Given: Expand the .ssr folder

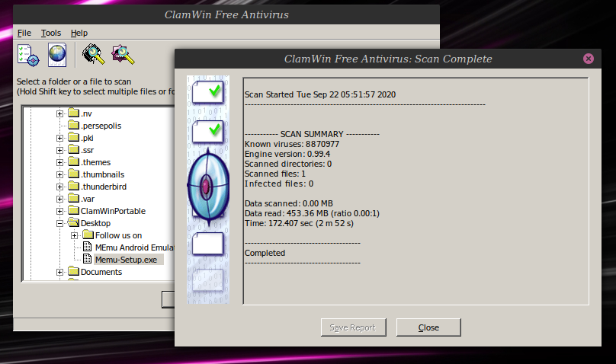Looking at the screenshot, I should [59, 150].
